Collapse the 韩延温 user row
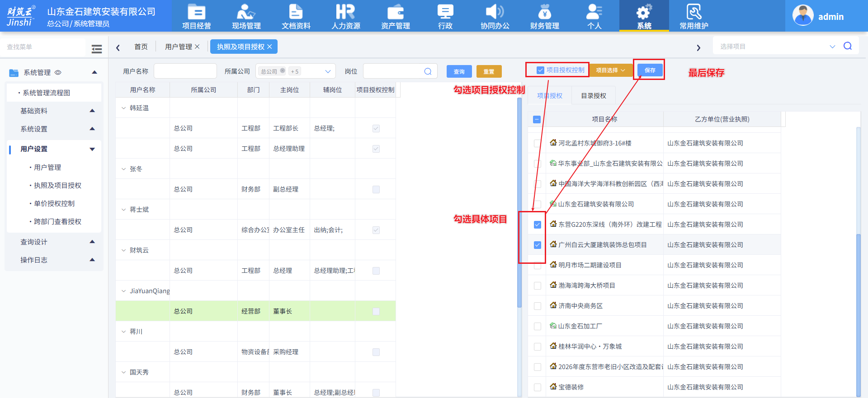The image size is (868, 398). click(x=124, y=108)
